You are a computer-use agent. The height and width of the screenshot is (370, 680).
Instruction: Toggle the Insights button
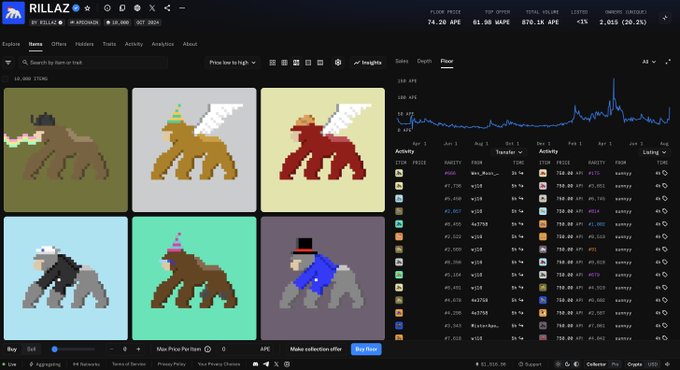[x=367, y=63]
